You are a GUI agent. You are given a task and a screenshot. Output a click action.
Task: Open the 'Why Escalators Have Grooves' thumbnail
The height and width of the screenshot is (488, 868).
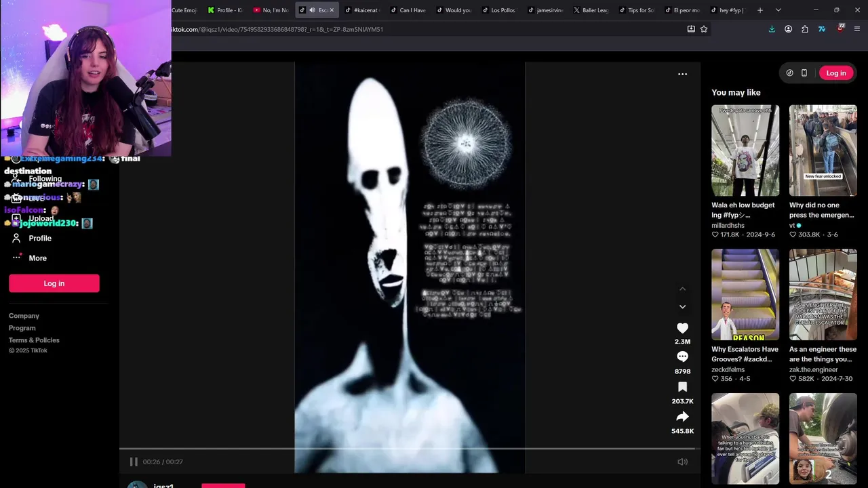(x=745, y=294)
